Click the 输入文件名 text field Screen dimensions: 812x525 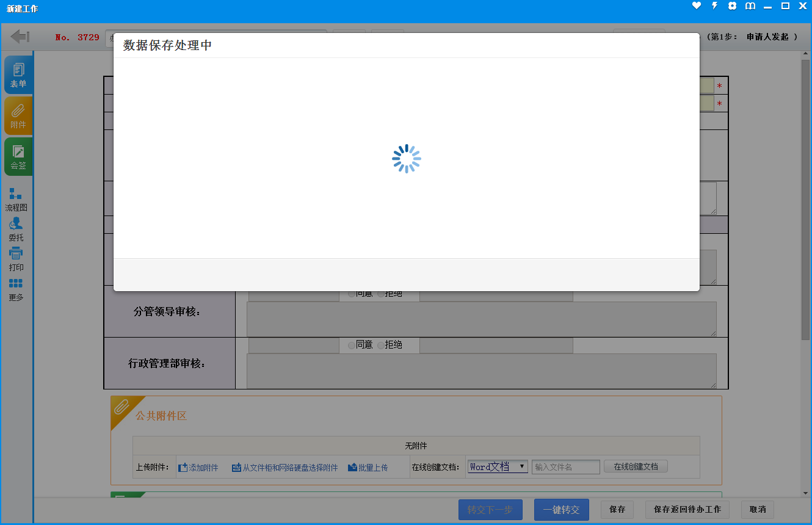click(x=565, y=467)
